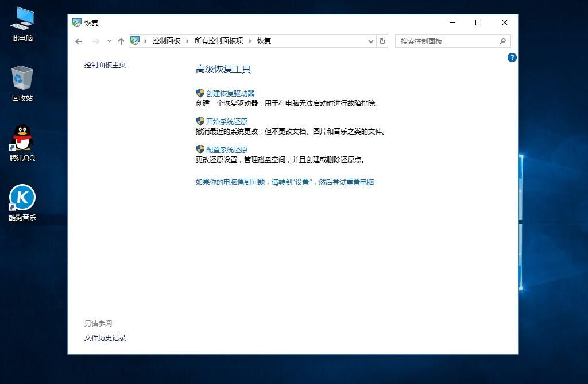Open help via the question mark icon
Viewport: 588px width, 384px height.
point(512,57)
